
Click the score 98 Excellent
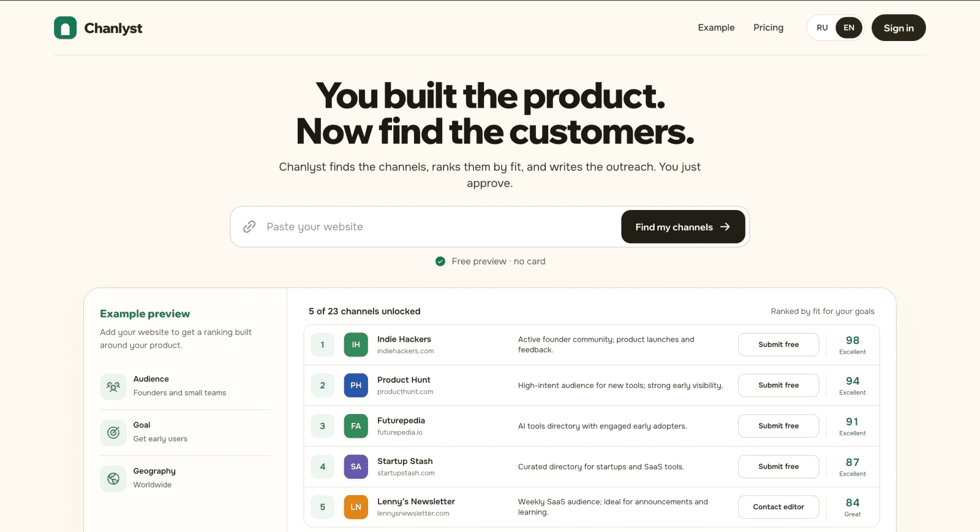(853, 345)
